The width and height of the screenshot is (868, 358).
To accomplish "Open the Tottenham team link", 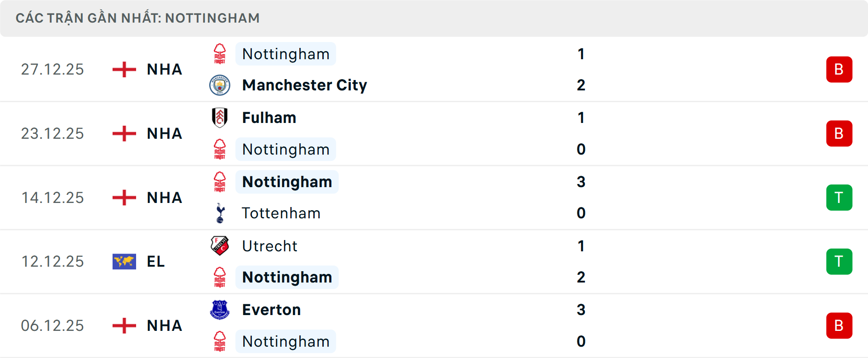I will pos(281,213).
